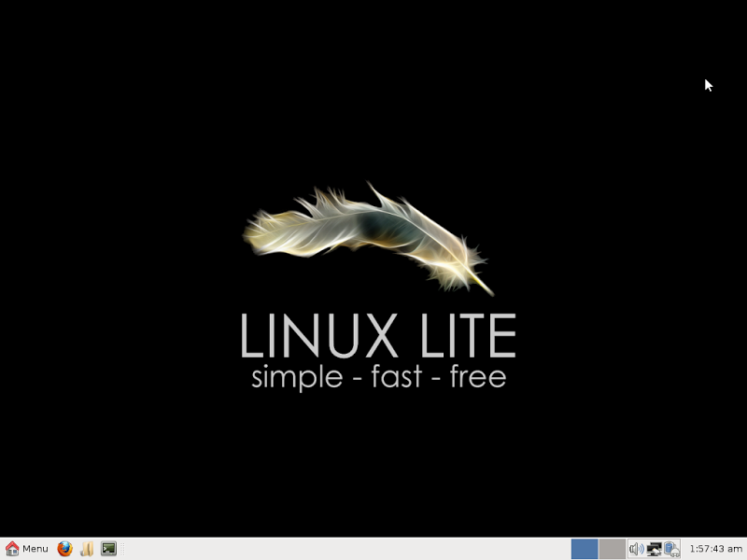Adjust volume using the speaker tray control
This screenshot has height=560, width=747.
pyautogui.click(x=637, y=549)
